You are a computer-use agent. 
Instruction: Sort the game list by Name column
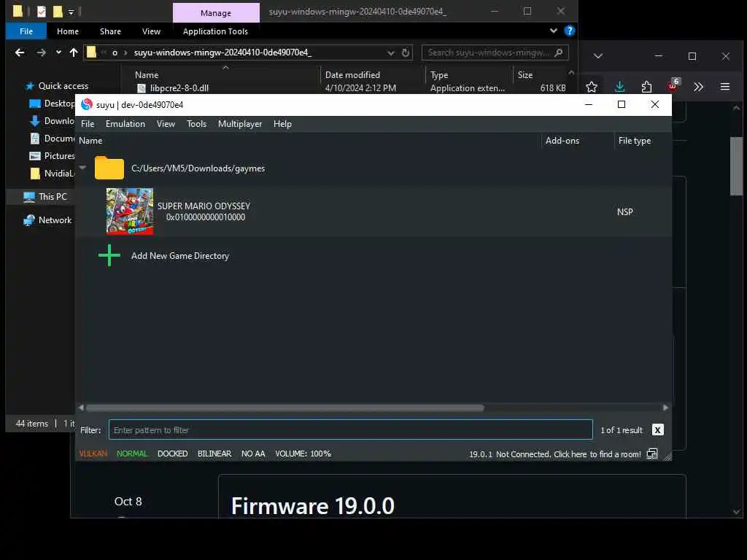[x=90, y=141]
